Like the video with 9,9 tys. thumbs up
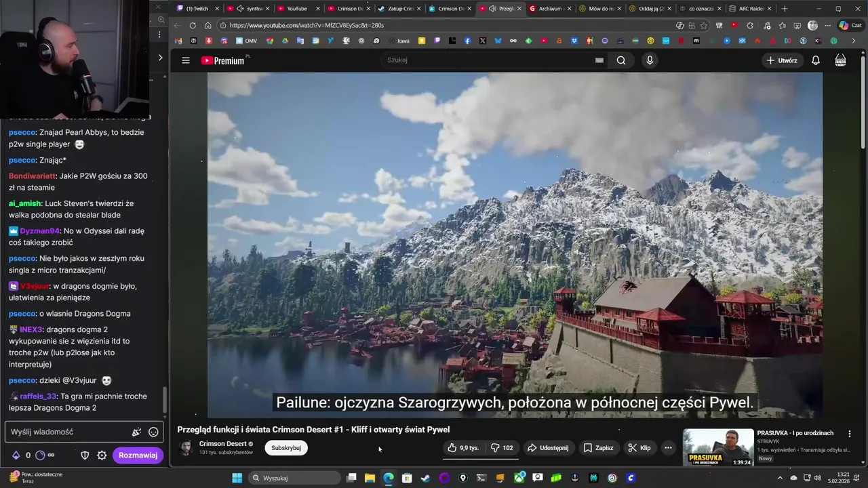The width and height of the screenshot is (868, 488). 463,448
